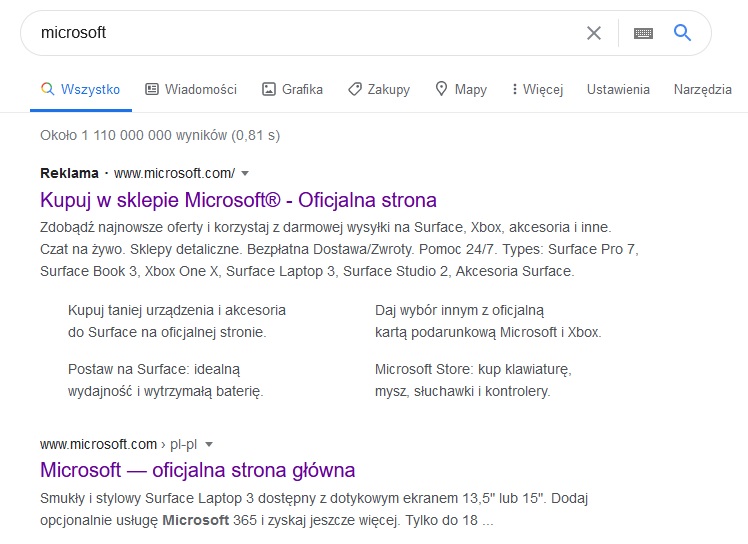The height and width of the screenshot is (544, 748).
Task: Click the snippet starting Smukły i stylowy Surface
Action: pyautogui.click(x=314, y=509)
